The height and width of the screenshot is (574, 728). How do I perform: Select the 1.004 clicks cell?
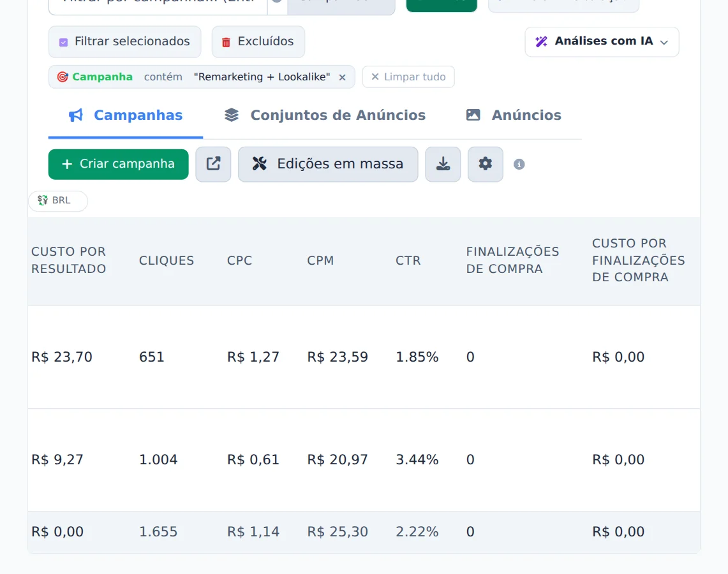(158, 460)
